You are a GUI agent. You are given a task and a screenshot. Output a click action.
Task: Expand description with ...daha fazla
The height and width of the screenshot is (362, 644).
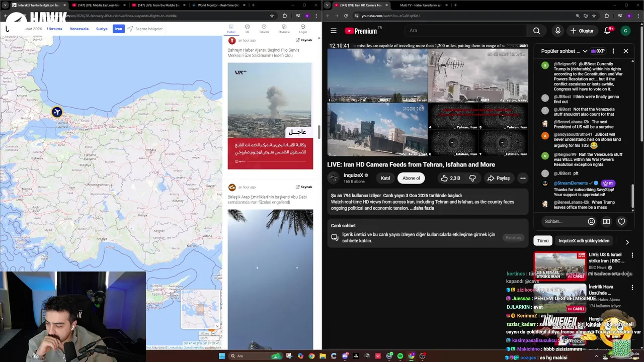point(422,208)
